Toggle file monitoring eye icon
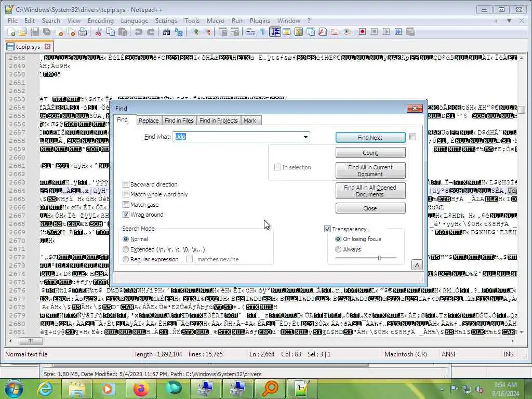Viewport: 532px width, 399px height. tap(347, 32)
